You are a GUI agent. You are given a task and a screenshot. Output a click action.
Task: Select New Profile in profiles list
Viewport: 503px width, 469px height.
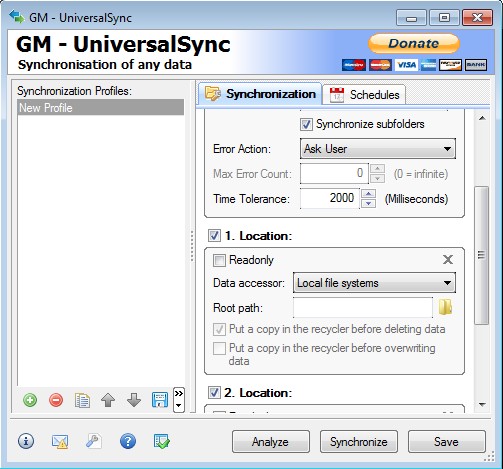[x=100, y=108]
